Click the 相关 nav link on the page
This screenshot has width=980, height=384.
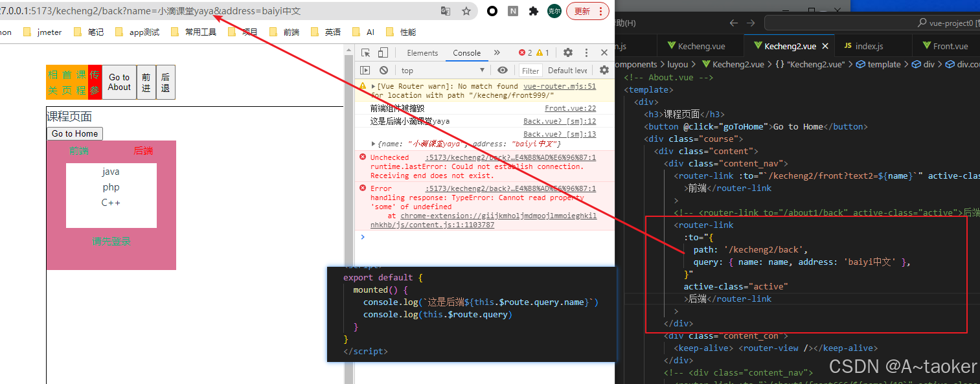point(52,82)
